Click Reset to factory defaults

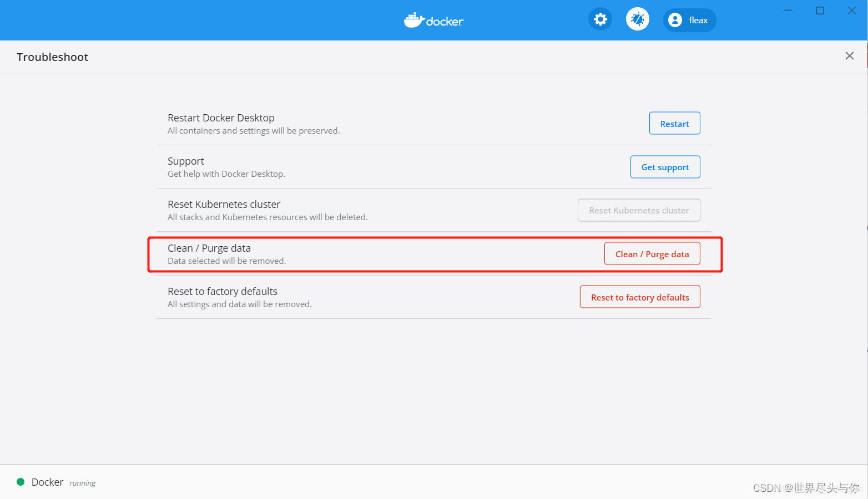[639, 297]
